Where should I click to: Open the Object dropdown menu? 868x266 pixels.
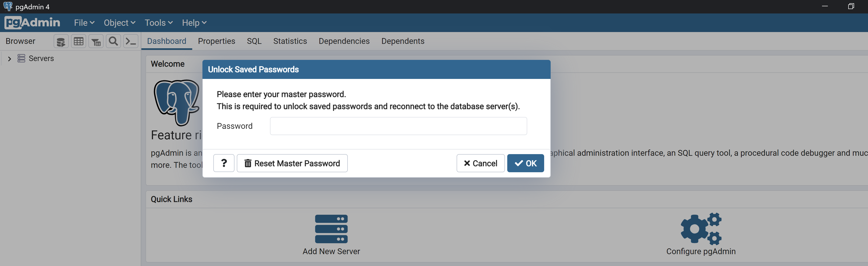pos(120,23)
